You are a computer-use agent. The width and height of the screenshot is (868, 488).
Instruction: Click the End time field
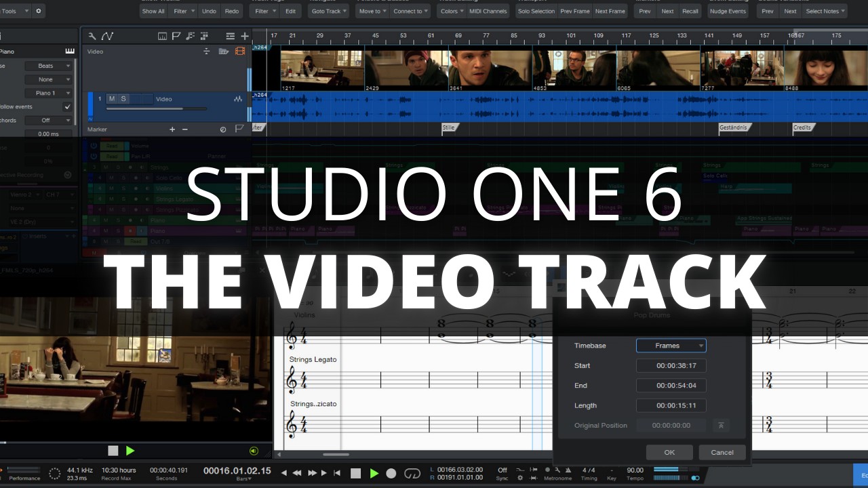pos(671,386)
